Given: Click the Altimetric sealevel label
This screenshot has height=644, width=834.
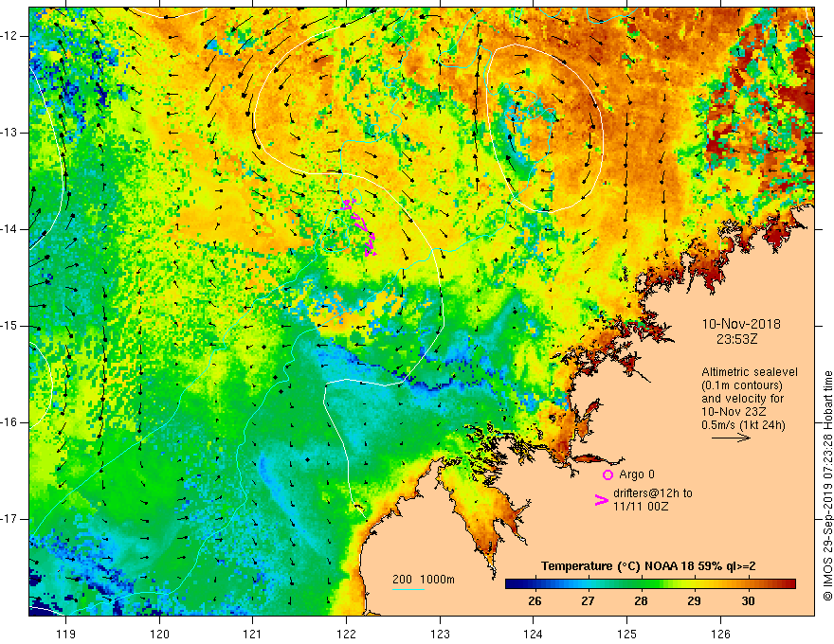Looking at the screenshot, I should [750, 372].
